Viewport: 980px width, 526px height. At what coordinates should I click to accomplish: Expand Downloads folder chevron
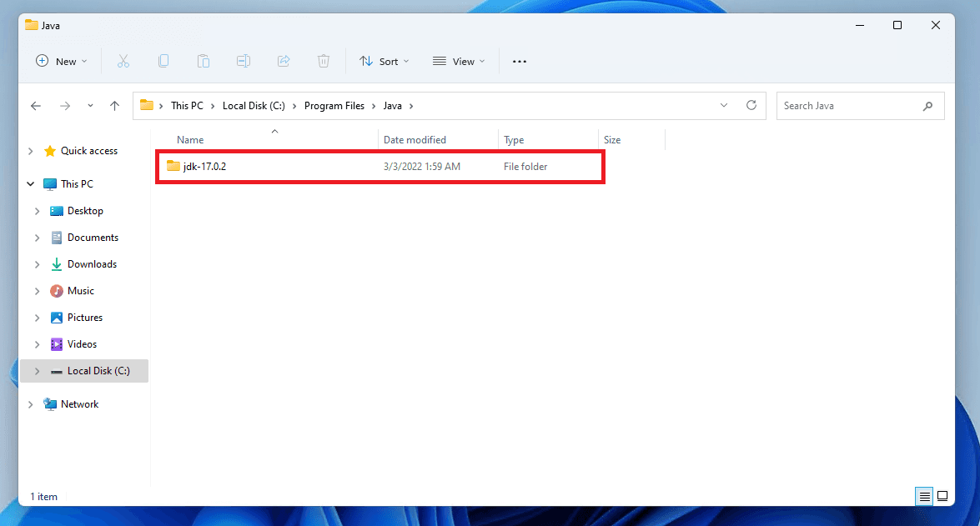pos(37,265)
